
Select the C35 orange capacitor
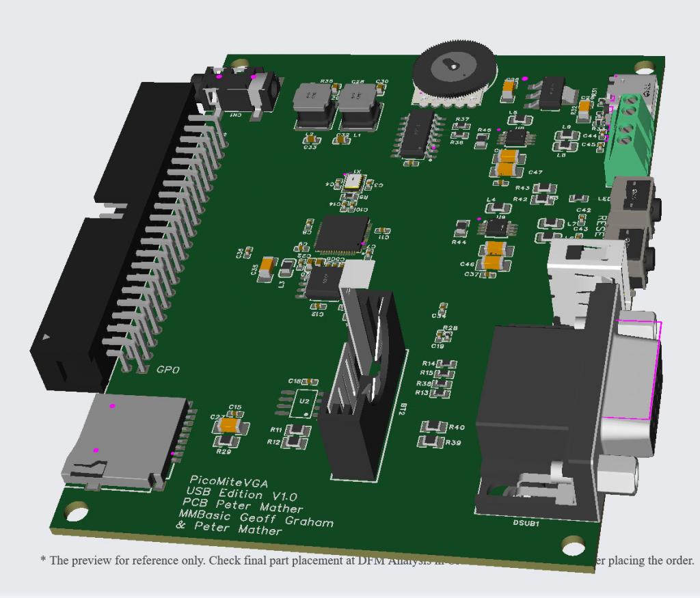(267, 266)
